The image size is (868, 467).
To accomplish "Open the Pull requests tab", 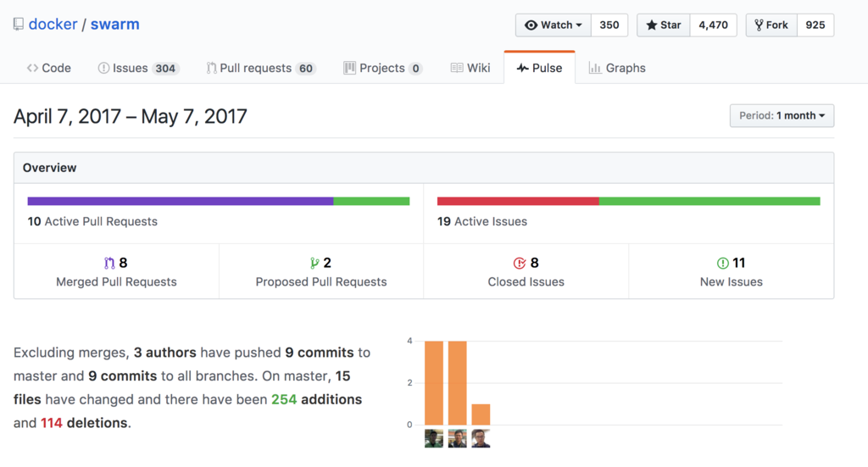I will [x=261, y=68].
